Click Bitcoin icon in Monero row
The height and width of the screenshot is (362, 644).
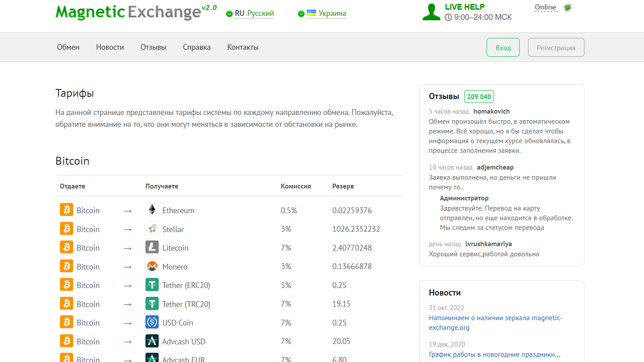(67, 266)
